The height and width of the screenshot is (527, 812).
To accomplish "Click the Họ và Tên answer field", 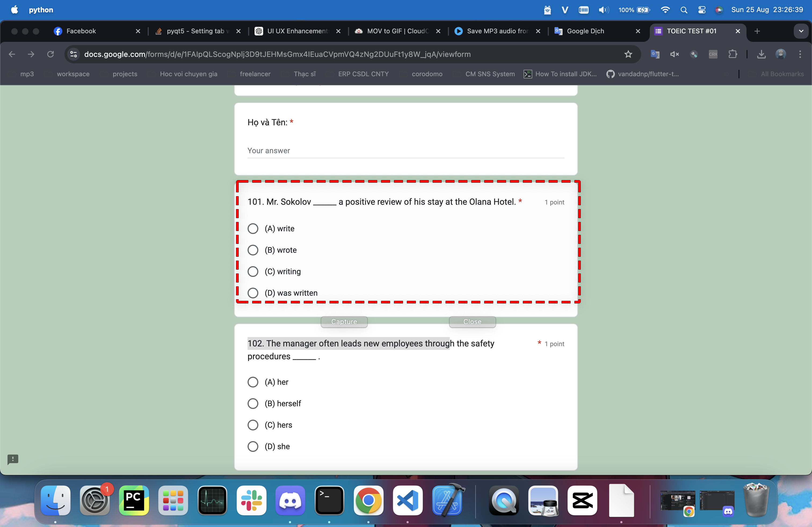I will 405,151.
